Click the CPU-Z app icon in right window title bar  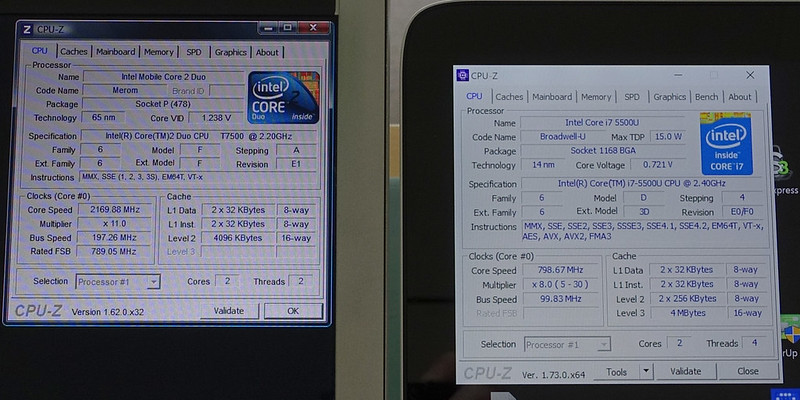(462, 76)
